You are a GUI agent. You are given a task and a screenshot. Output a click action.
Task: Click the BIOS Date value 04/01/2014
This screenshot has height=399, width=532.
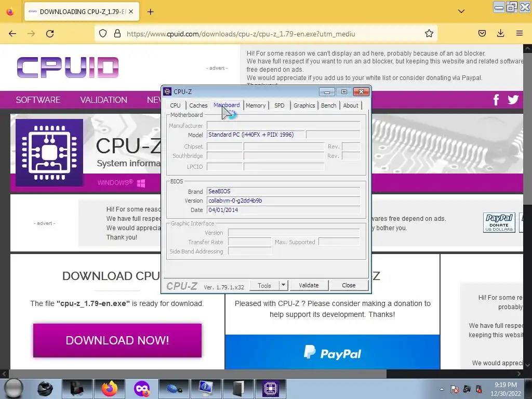pos(223,210)
